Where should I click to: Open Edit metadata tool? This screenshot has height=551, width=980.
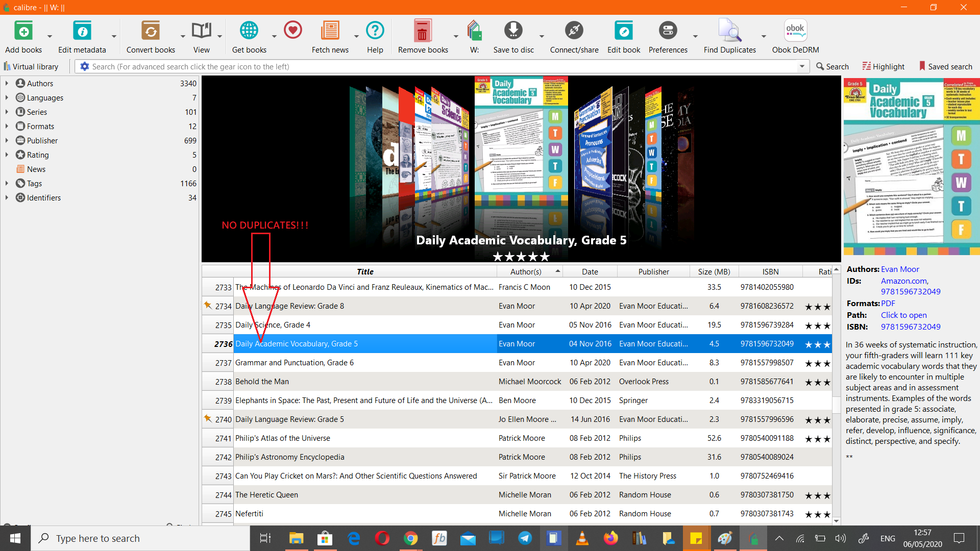(x=82, y=32)
